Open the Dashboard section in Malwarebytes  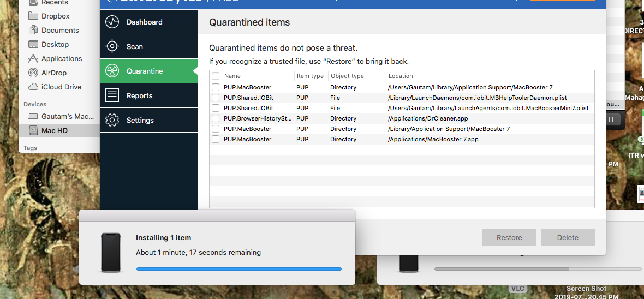[148, 22]
